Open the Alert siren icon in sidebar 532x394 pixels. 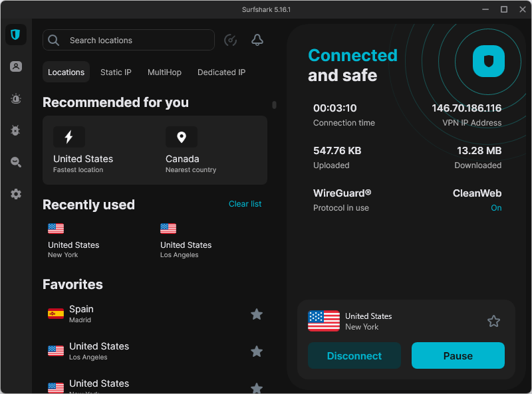15,99
